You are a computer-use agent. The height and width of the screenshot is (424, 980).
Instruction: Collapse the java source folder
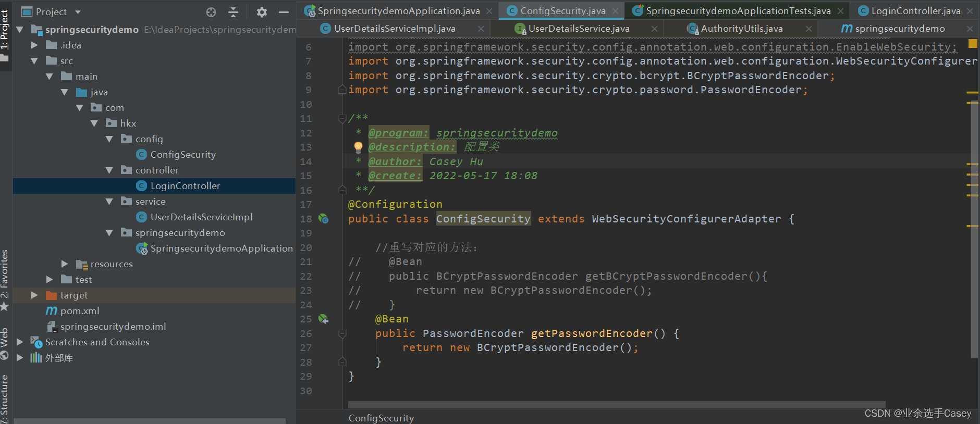coord(65,92)
